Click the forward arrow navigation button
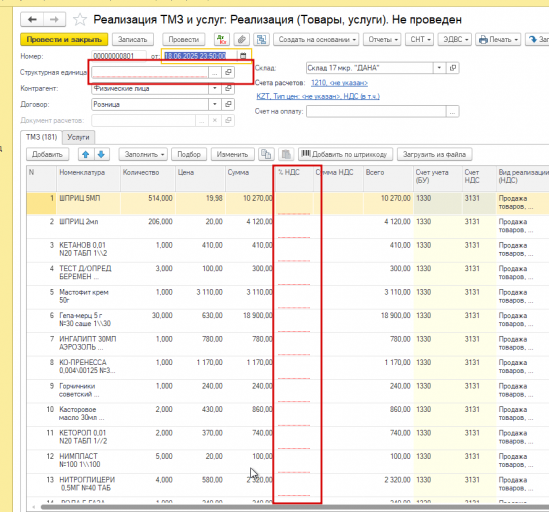The image size is (549, 512). click(x=54, y=20)
